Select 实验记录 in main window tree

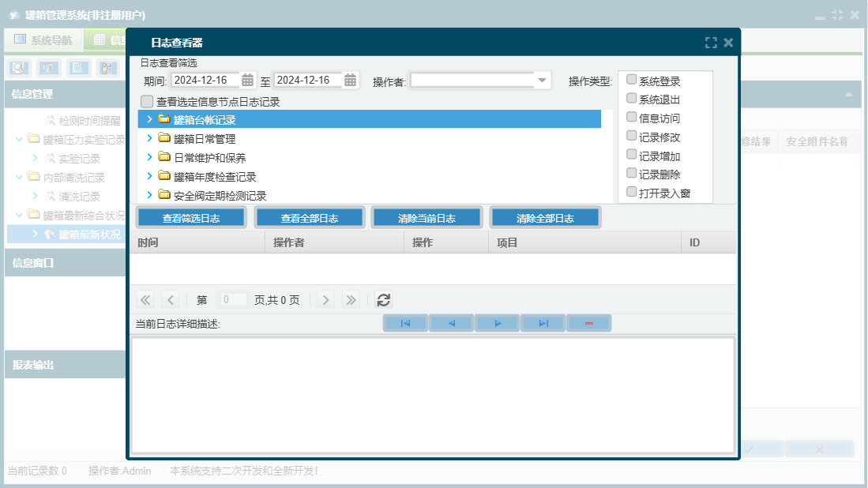[79, 159]
